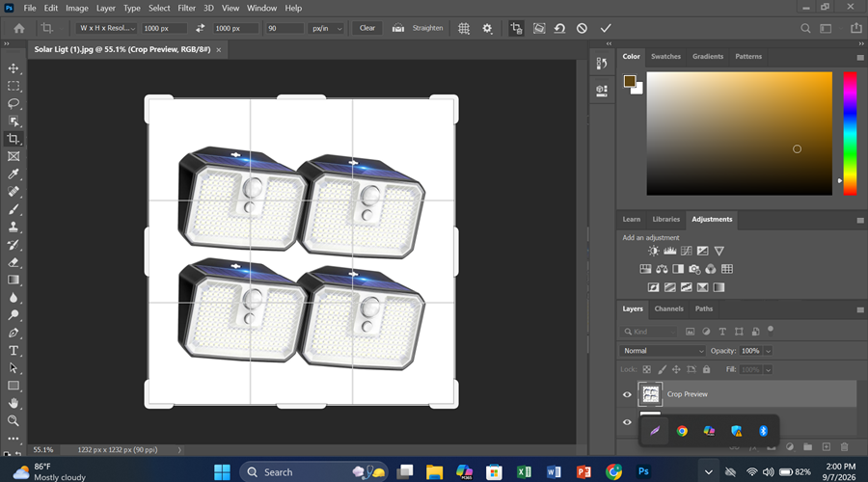Open the Layers panel menu
The image size is (868, 482).
pyautogui.click(x=860, y=309)
